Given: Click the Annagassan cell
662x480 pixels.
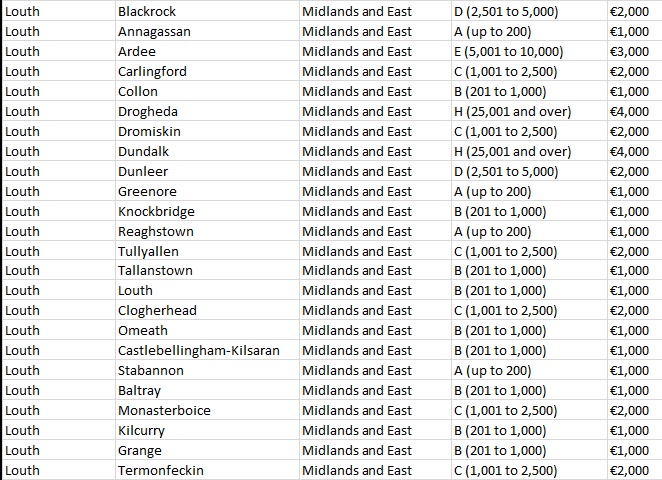Looking at the screenshot, I should 207,31.
